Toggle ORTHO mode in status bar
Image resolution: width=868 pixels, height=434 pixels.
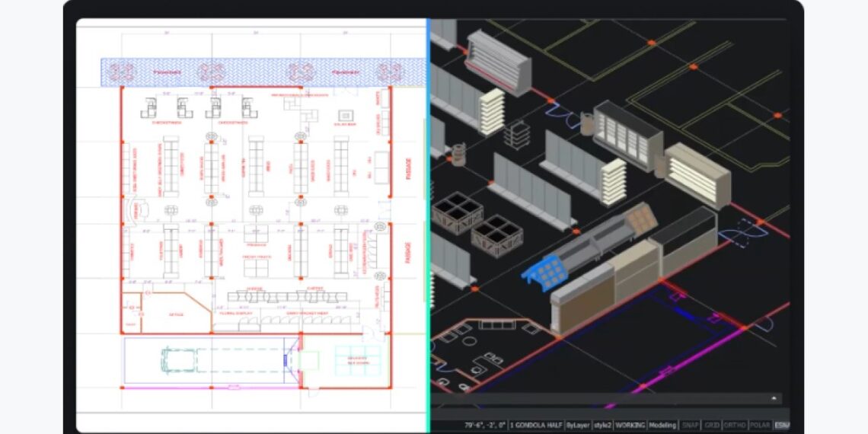tap(736, 425)
